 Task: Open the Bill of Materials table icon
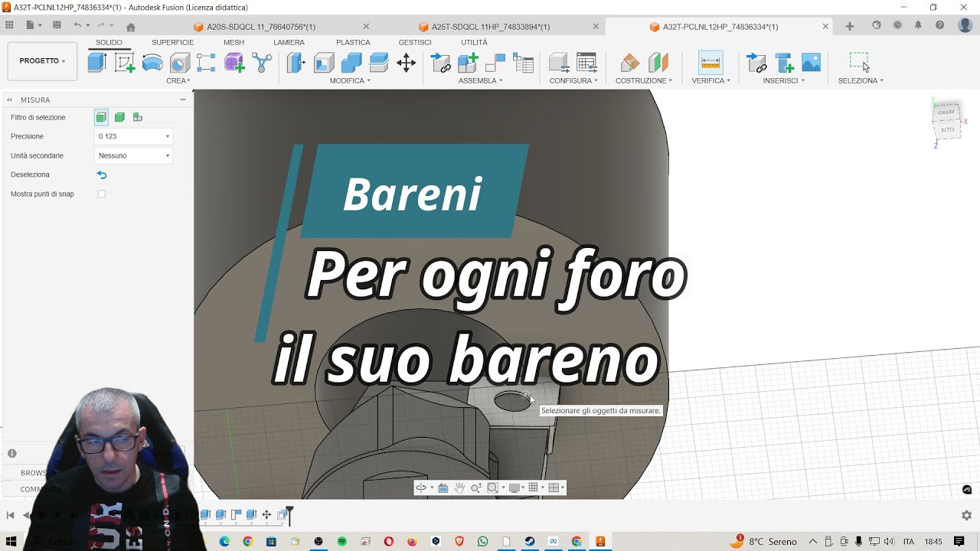523,63
